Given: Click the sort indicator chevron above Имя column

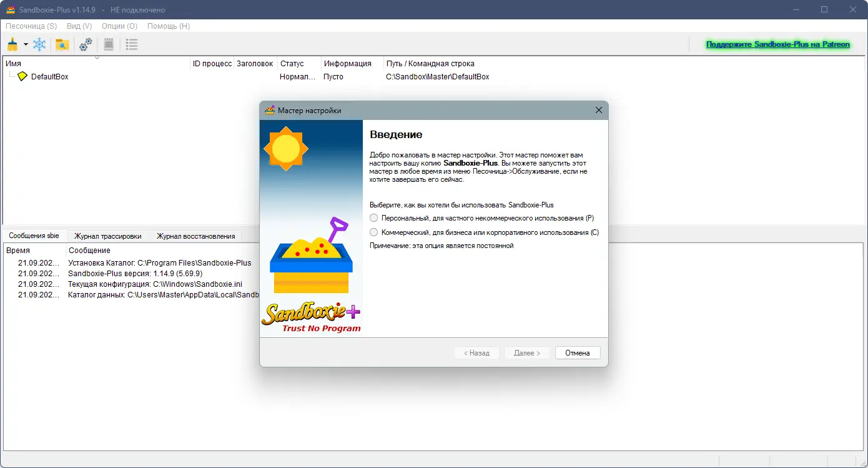Looking at the screenshot, I should (x=97, y=57).
